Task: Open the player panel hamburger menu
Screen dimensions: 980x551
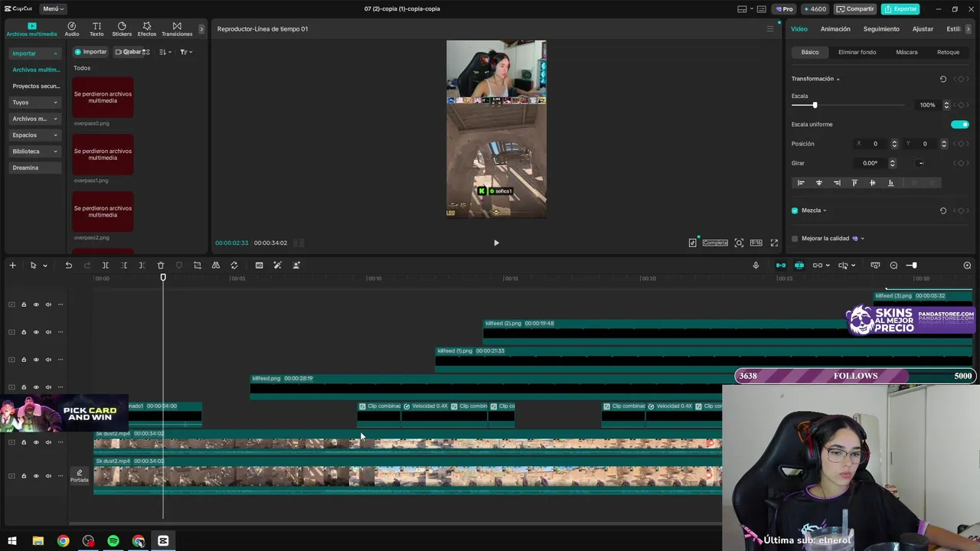Action: [x=770, y=29]
